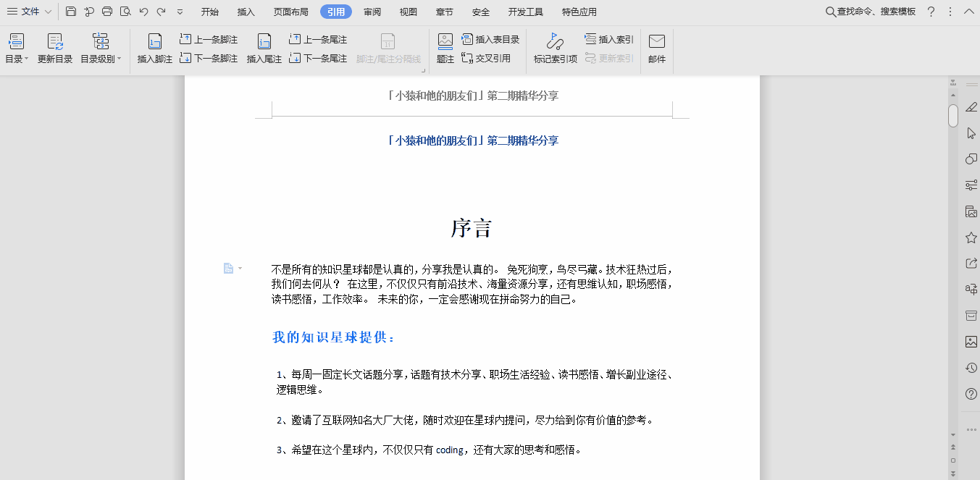This screenshot has width=980, height=480.
Task: Click the 我的知识星球提供 subheading
Action: [333, 337]
